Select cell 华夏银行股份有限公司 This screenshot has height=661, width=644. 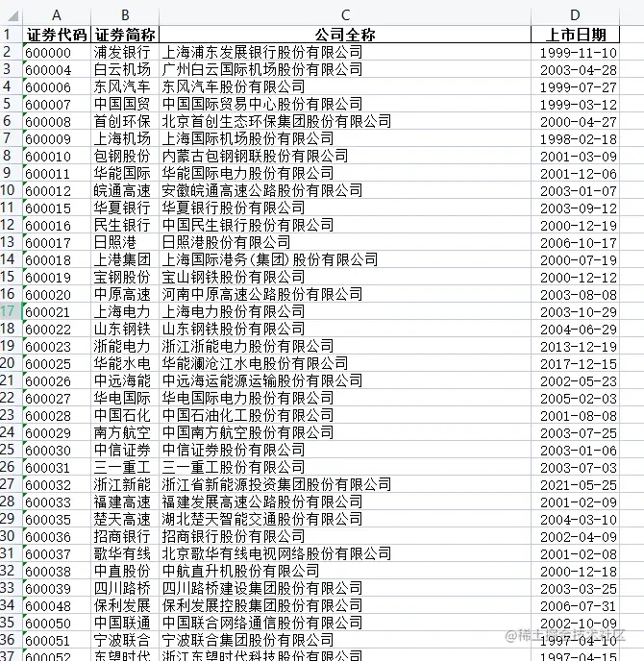[345, 208]
